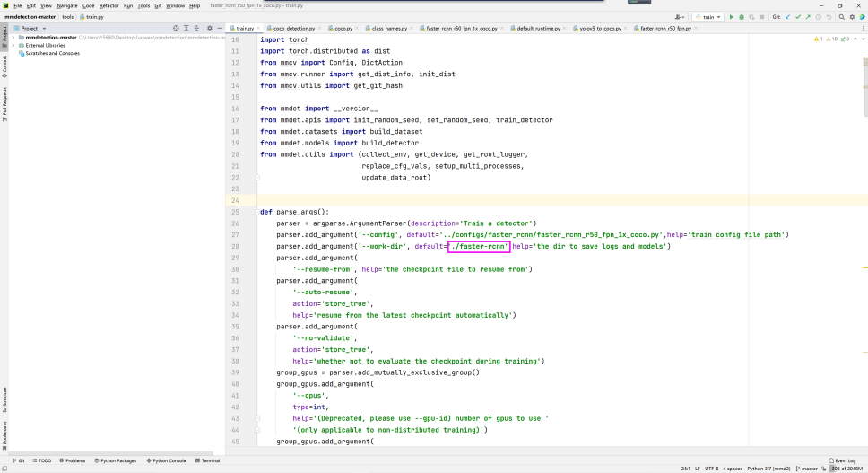Open Bookmarks side tool tab
The height and width of the screenshot is (473, 868).
[x=4, y=436]
